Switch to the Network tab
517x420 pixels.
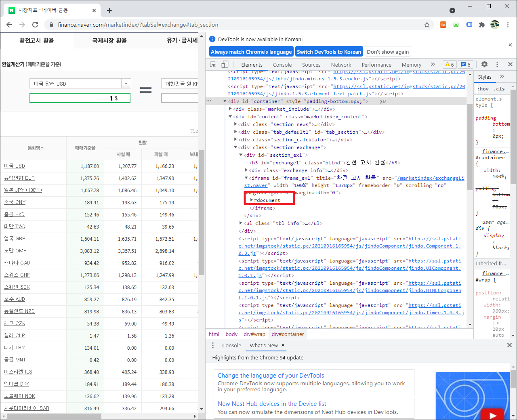click(341, 65)
